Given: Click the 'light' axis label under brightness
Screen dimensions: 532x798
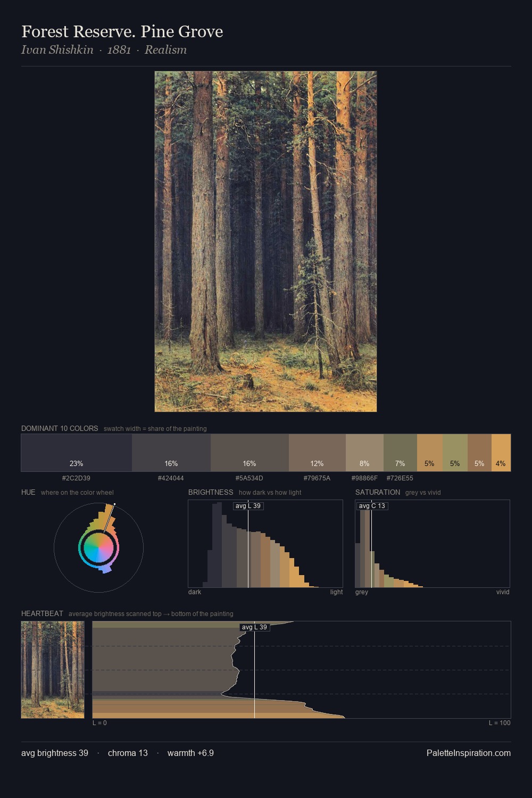Looking at the screenshot, I should tap(336, 592).
